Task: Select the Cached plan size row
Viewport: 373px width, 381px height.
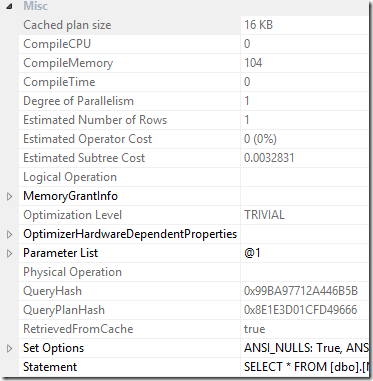Action: click(x=193, y=25)
